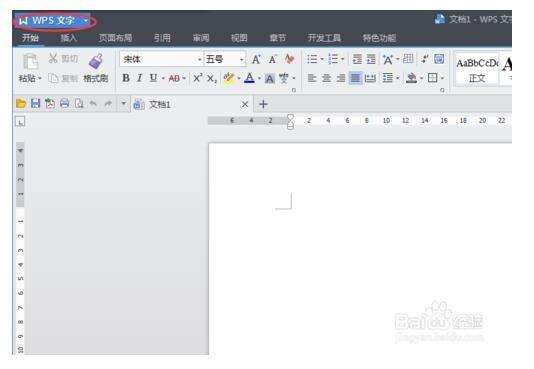Toggle Bold formatting
This screenshot has width=534, height=369.
[126, 78]
